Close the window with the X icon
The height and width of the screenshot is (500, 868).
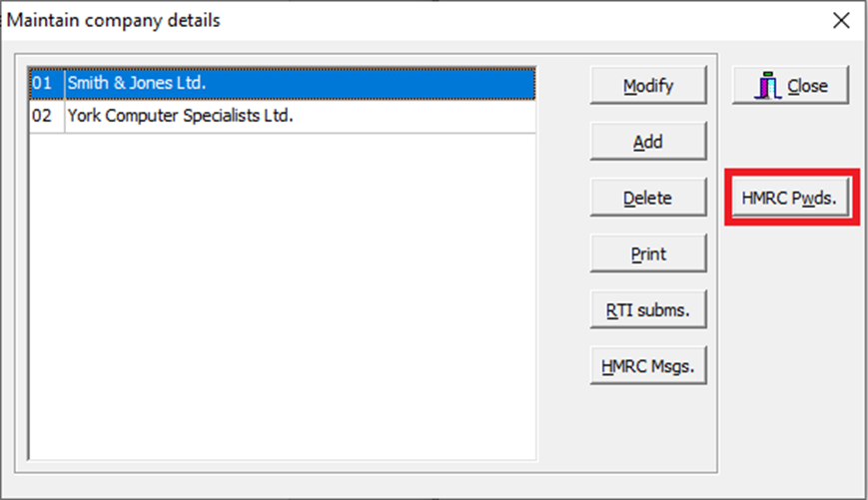[x=841, y=21]
